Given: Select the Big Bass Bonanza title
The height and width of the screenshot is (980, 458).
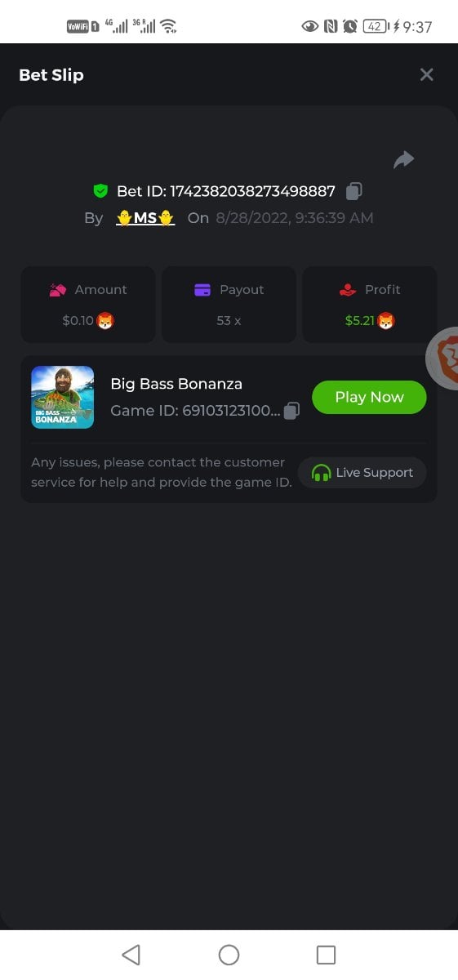Looking at the screenshot, I should tap(176, 384).
